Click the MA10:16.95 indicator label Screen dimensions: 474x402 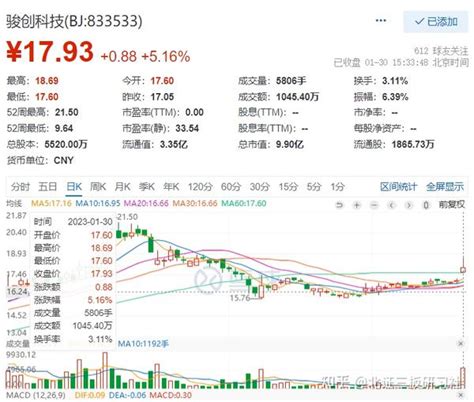(98, 203)
